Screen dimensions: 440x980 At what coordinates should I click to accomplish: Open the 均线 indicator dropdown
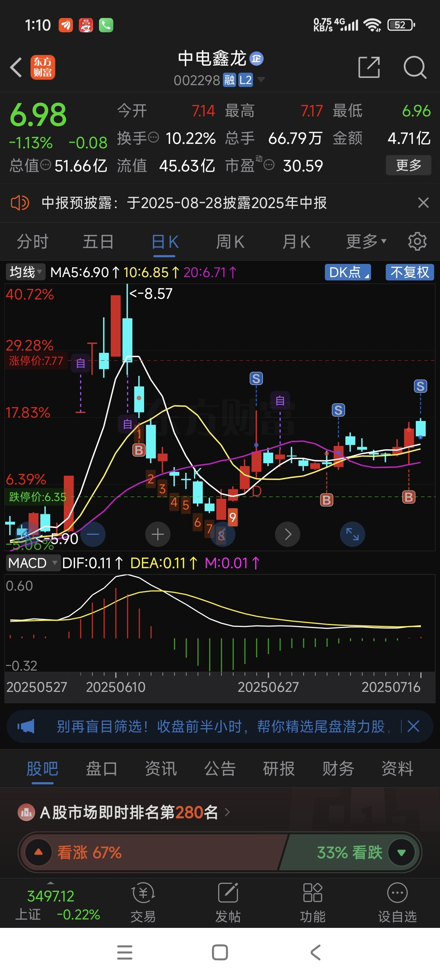pyautogui.click(x=25, y=272)
